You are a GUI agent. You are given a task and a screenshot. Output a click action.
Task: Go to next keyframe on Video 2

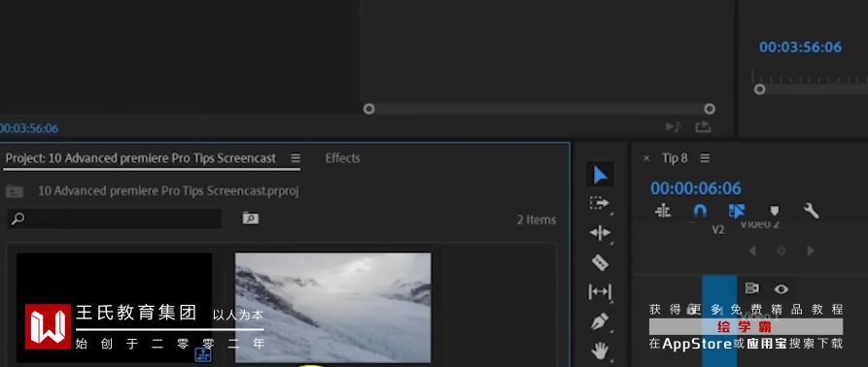tap(811, 250)
